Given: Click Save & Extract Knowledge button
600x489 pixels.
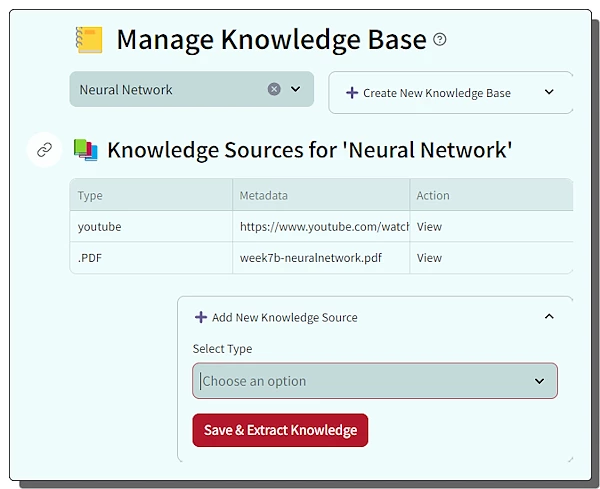Looking at the screenshot, I should pos(280,430).
